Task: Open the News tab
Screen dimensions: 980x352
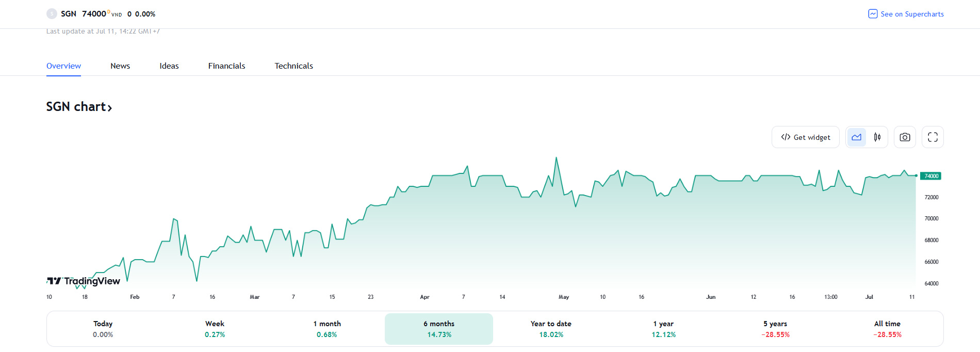Action: coord(120,66)
